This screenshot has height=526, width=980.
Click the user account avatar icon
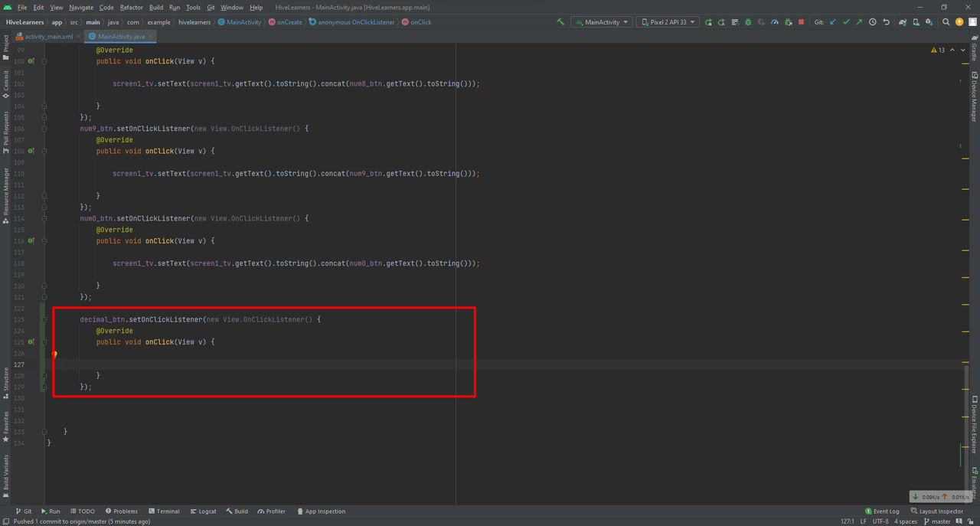[972, 22]
